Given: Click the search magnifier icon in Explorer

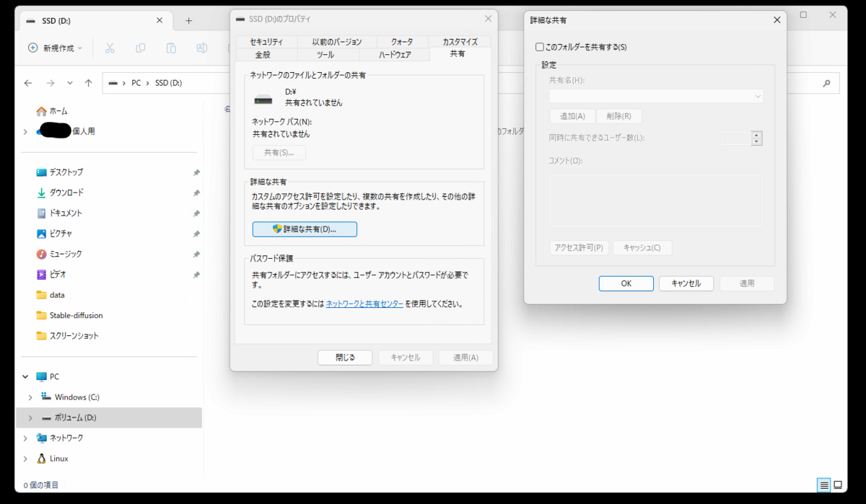Looking at the screenshot, I should [x=827, y=83].
